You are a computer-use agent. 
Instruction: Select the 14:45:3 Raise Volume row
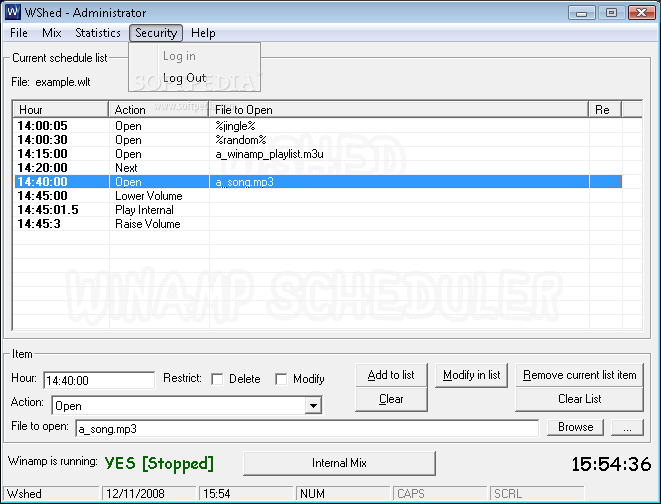pyautogui.click(x=318, y=223)
